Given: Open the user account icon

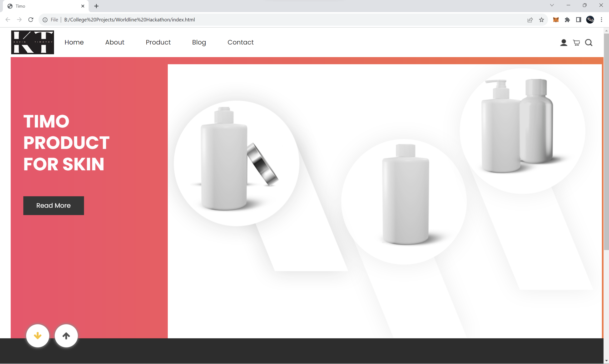Looking at the screenshot, I should 564,43.
